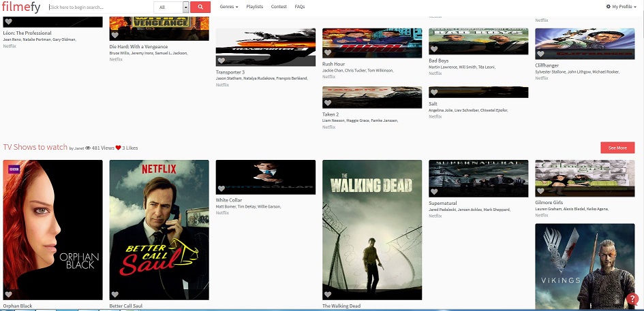Open the FAQs menu item
Screen dimensions: 644x311
click(x=300, y=7)
